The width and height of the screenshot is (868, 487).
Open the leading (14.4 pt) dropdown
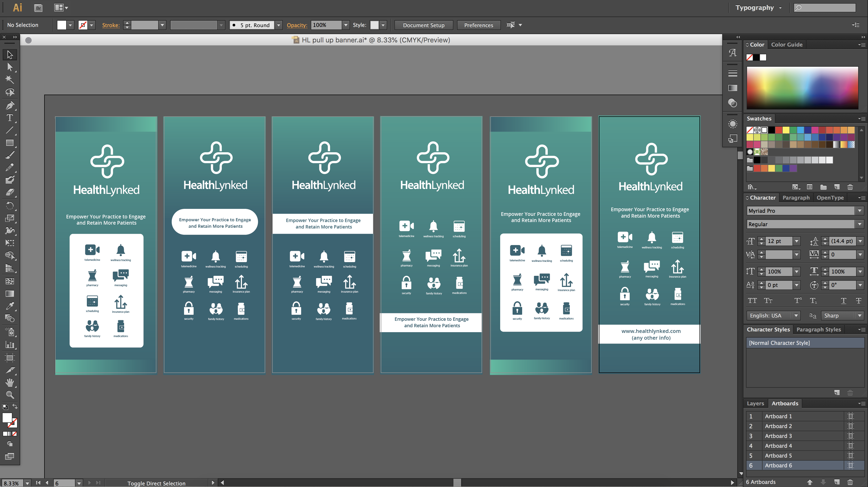click(x=860, y=241)
